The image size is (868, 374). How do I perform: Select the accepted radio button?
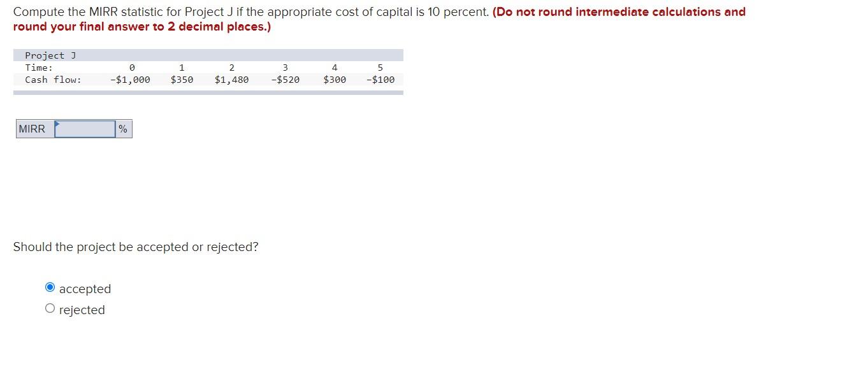[50, 287]
